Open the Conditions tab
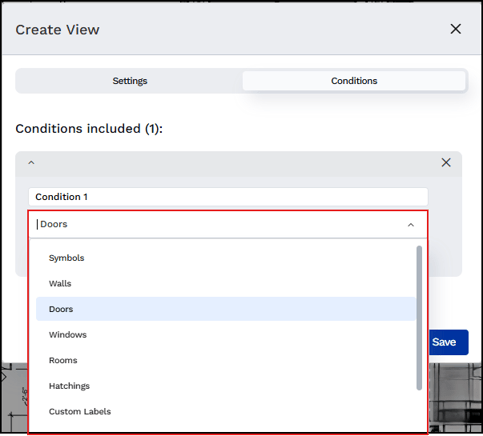 (x=354, y=81)
